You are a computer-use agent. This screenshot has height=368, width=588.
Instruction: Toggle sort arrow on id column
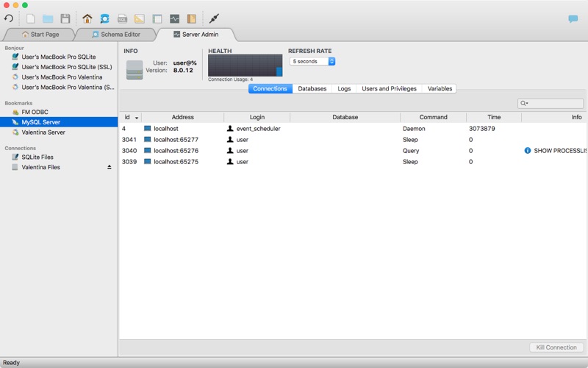tap(137, 118)
